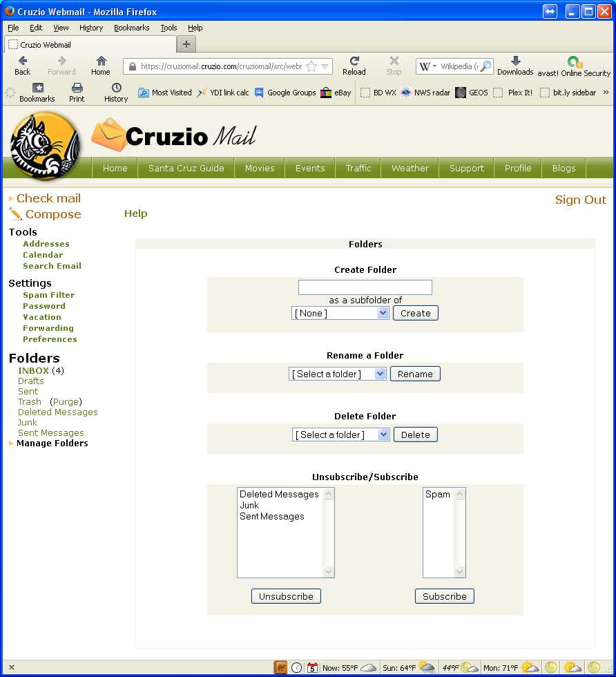
Task: Open the Downloads icon in toolbar
Action: pos(515,61)
